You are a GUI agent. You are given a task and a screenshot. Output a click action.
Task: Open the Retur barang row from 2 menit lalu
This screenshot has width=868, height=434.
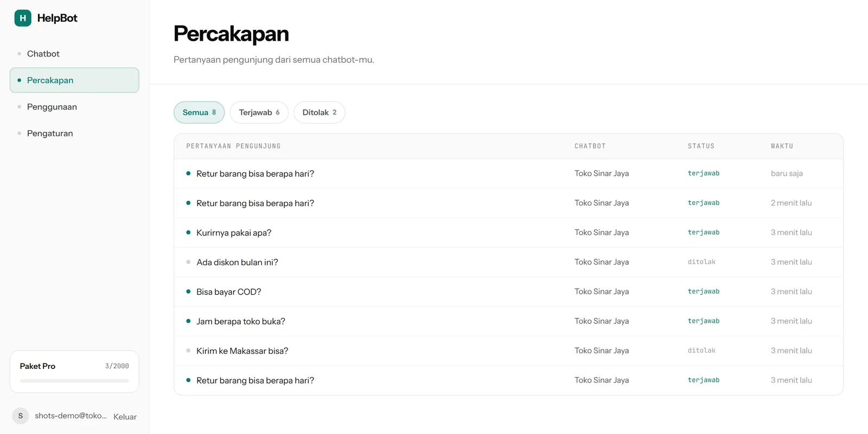pos(508,203)
